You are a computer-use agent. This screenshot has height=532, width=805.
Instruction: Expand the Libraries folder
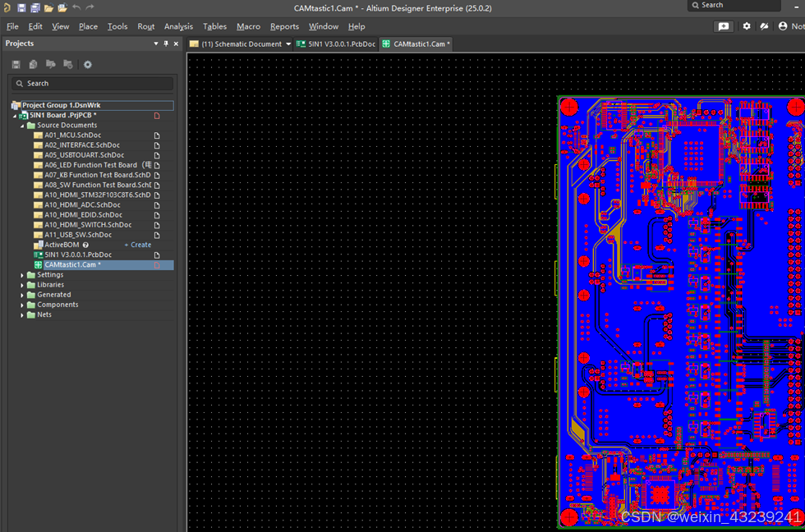[x=22, y=285]
